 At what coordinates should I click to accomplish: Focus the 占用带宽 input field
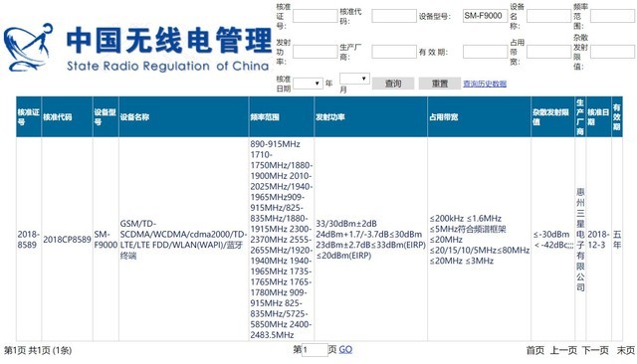[548, 52]
